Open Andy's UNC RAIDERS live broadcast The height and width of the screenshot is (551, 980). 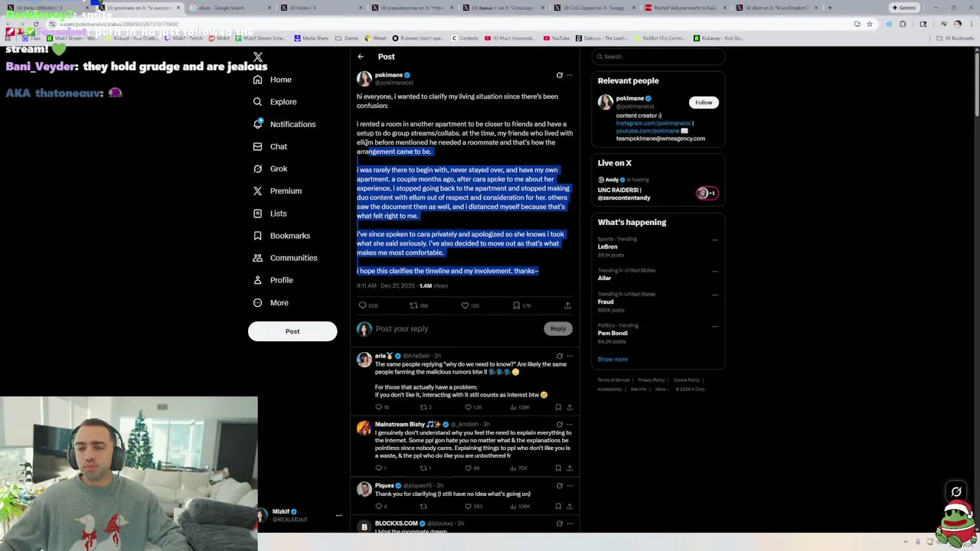pos(658,188)
